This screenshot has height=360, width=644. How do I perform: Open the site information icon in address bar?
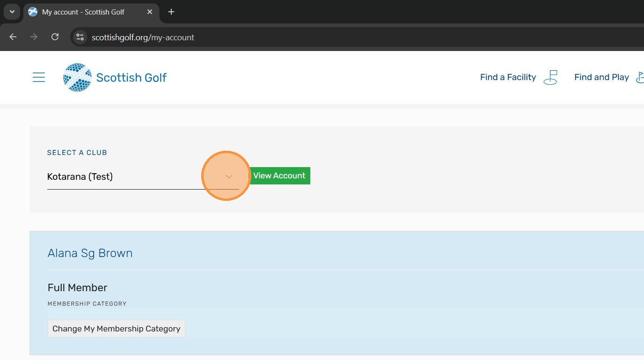click(x=80, y=37)
